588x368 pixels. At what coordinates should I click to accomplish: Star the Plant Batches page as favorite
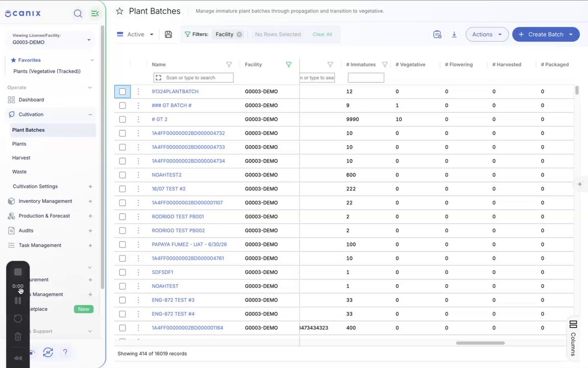pos(119,11)
